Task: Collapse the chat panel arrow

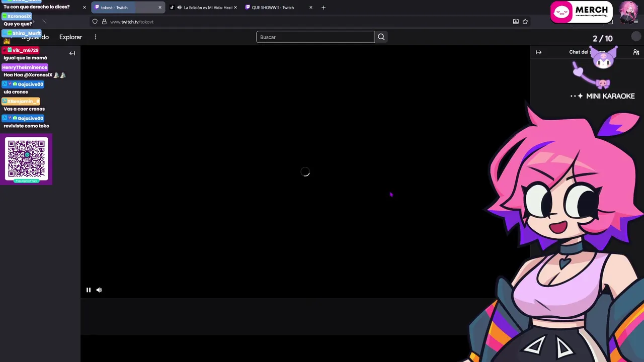Action: [x=538, y=52]
